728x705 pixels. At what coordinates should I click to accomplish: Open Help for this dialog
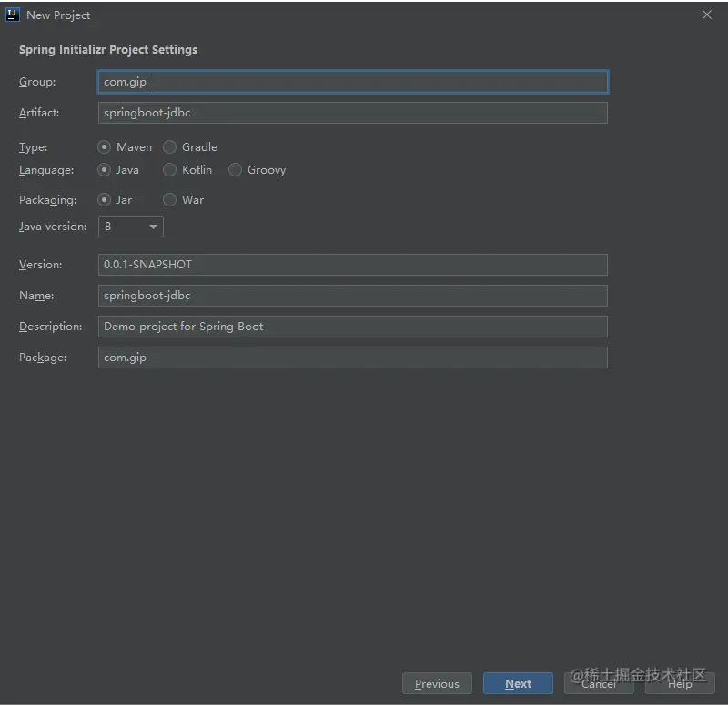click(x=680, y=683)
